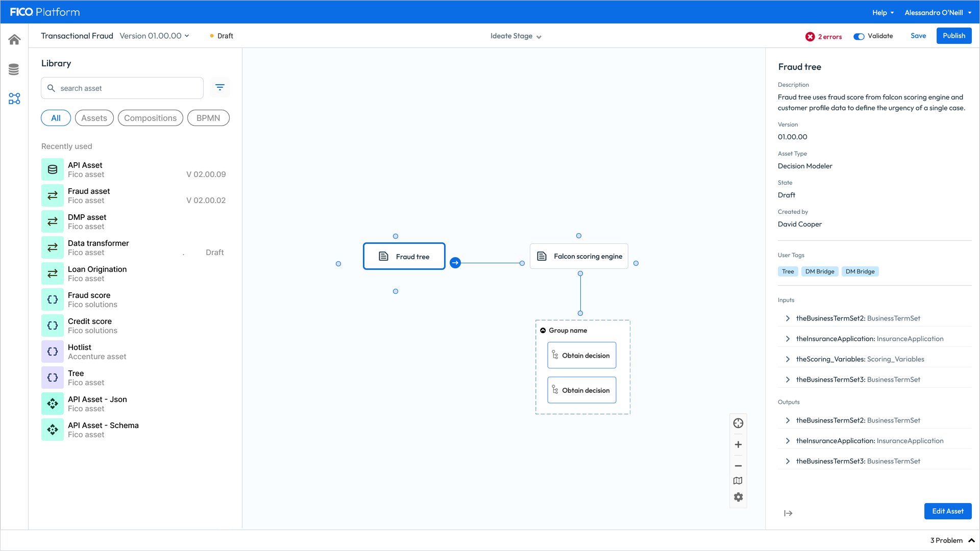This screenshot has height=551, width=980.
Task: Click the second DM Bridge tag
Action: (x=860, y=271)
